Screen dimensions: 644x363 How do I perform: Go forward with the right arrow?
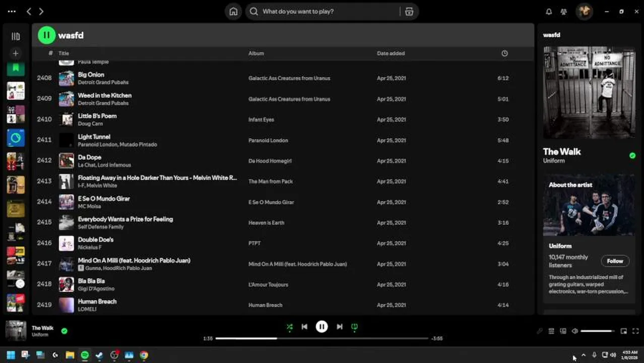coord(41,11)
